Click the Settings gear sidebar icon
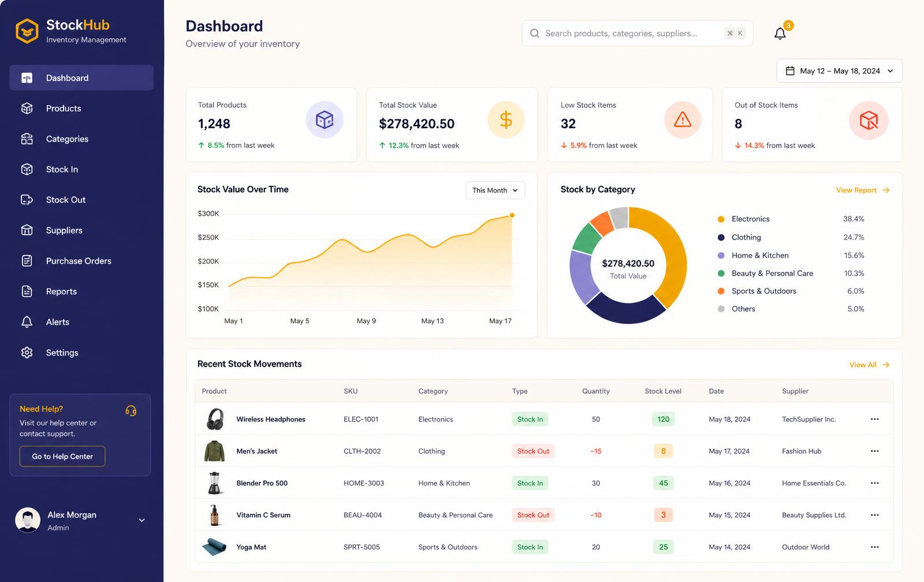 coord(27,352)
